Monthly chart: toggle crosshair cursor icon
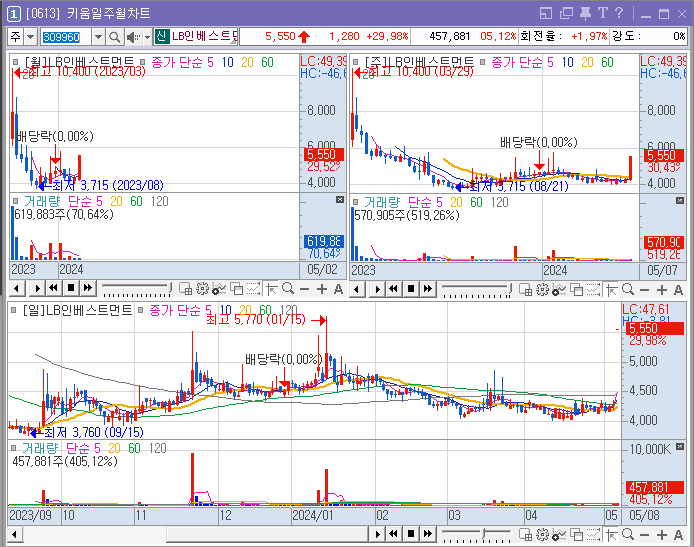Image resolution: width=694 pixels, height=547 pixels. click(271, 289)
